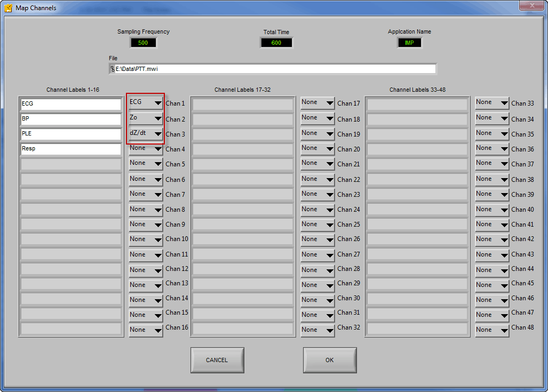Click the PLE channel label field
The image size is (548, 392).
pos(70,134)
